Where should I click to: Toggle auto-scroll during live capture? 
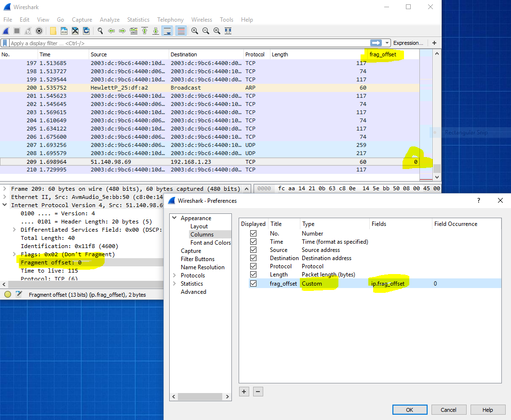[x=167, y=31]
